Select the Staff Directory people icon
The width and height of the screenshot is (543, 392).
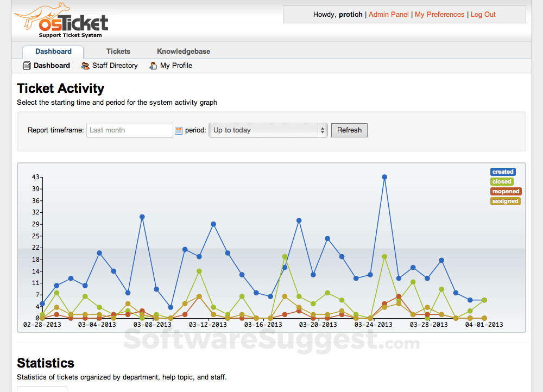[x=85, y=65]
